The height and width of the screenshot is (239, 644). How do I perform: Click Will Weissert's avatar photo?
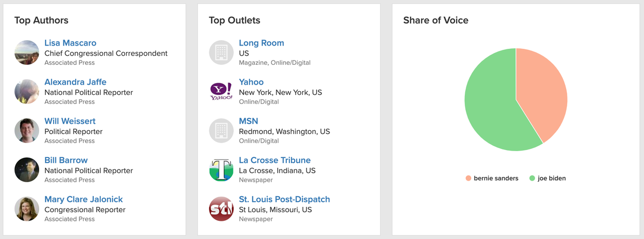27,131
